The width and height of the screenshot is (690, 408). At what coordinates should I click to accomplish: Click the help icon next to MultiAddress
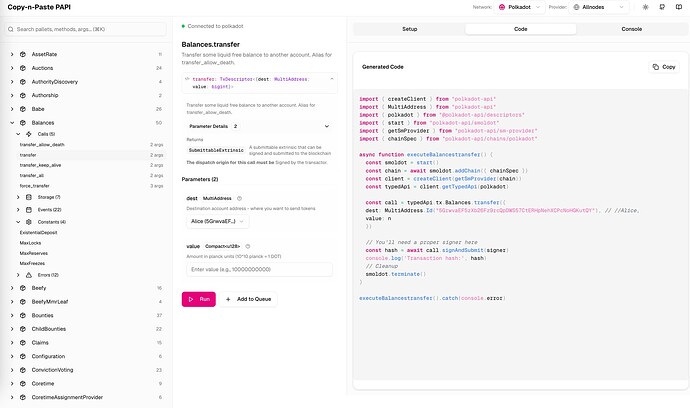241,199
